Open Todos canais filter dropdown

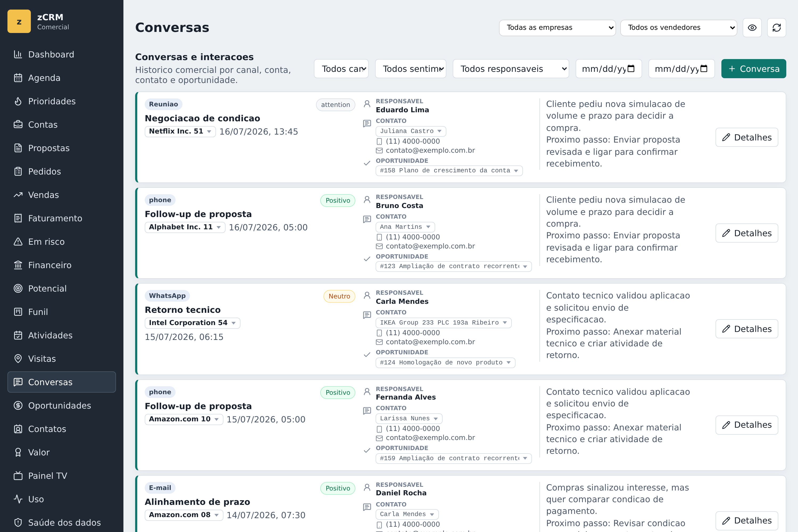tap(341, 69)
